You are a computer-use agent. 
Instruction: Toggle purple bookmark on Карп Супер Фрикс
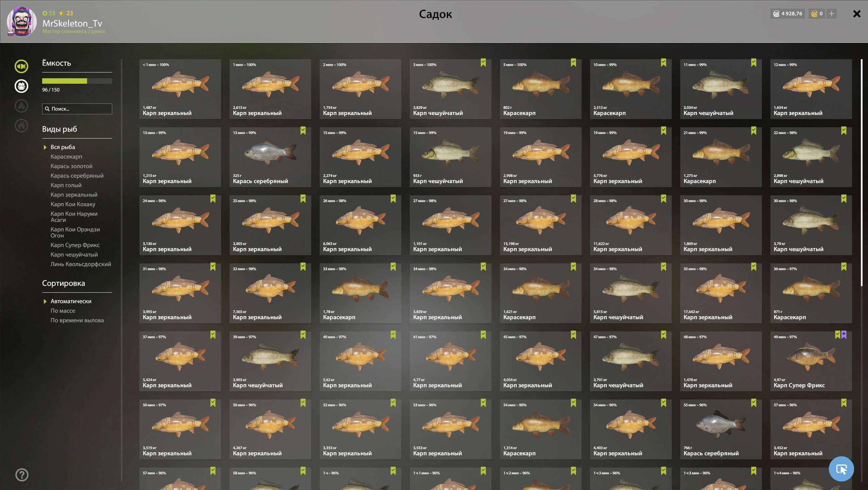tap(844, 335)
